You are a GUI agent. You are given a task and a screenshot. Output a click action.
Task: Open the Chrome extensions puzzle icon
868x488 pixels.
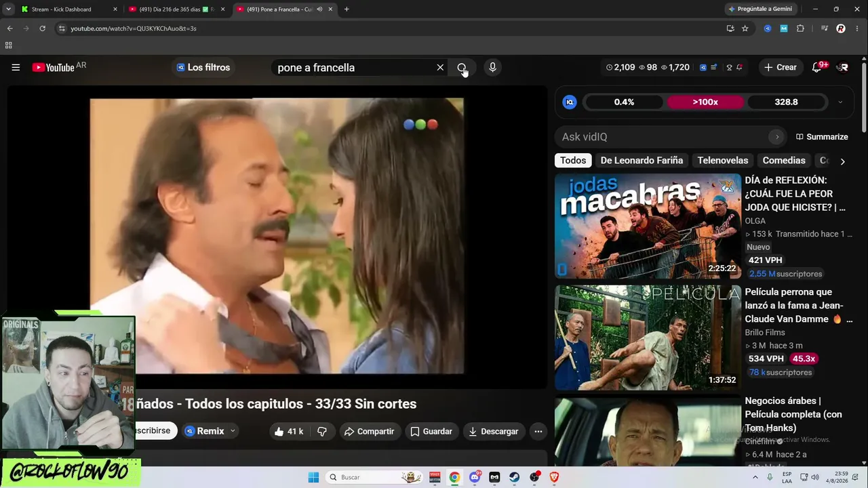click(x=800, y=28)
